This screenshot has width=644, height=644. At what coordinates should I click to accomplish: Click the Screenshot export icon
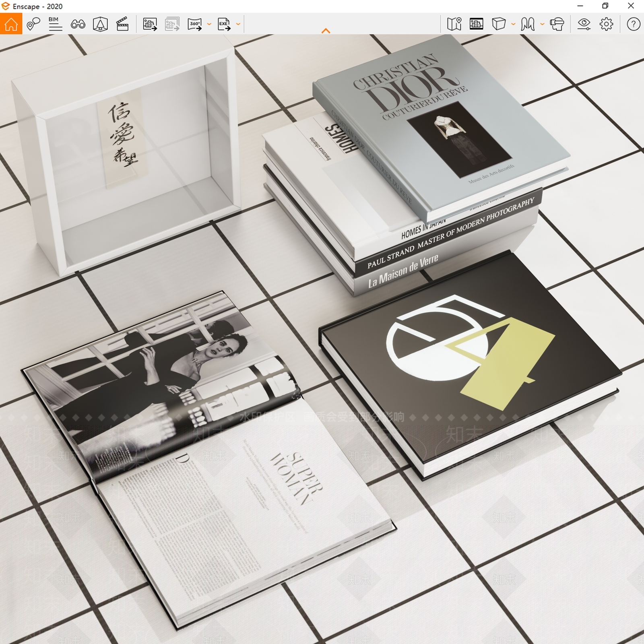point(150,24)
